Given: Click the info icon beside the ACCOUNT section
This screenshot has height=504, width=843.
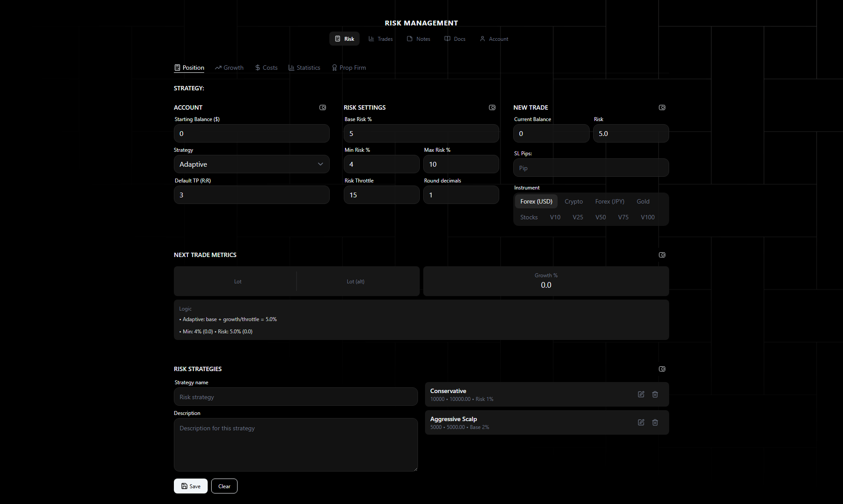Looking at the screenshot, I should (x=322, y=107).
